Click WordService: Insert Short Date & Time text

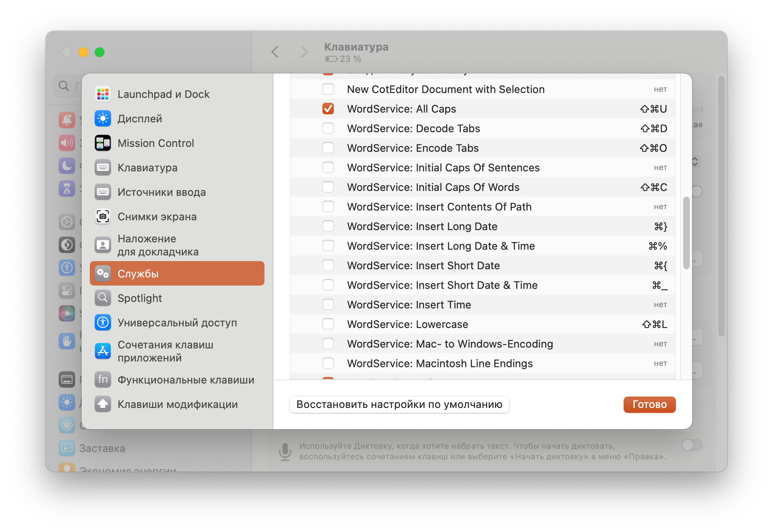tap(442, 285)
